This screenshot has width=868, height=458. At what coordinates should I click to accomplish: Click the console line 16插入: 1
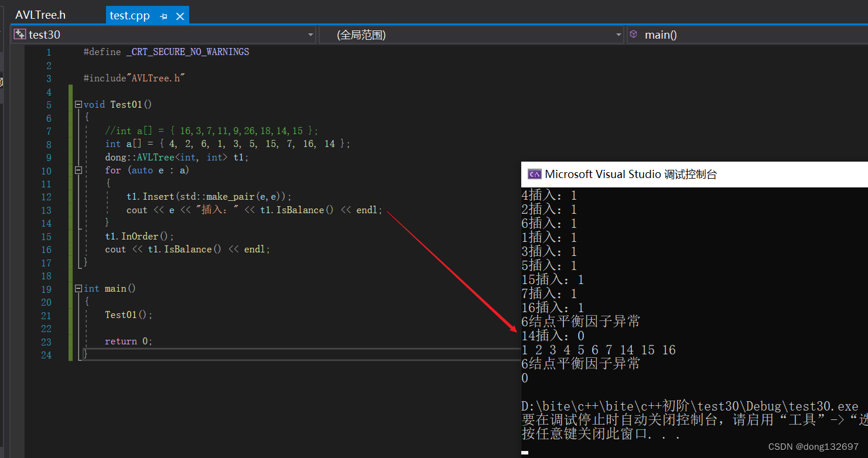click(553, 308)
